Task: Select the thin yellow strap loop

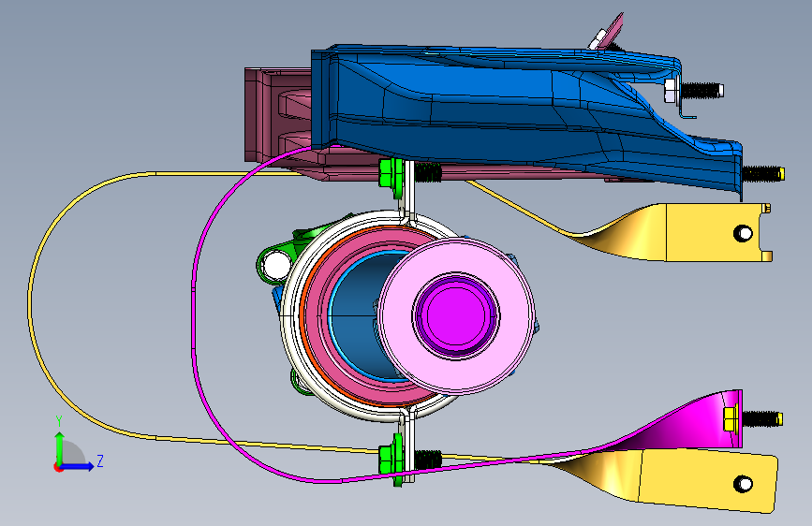Action: point(30,305)
